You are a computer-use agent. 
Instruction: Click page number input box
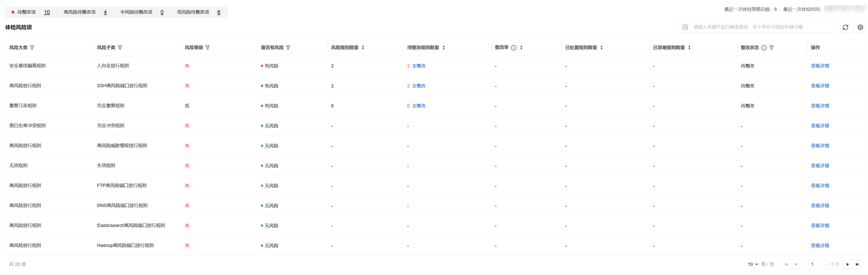pos(812,264)
